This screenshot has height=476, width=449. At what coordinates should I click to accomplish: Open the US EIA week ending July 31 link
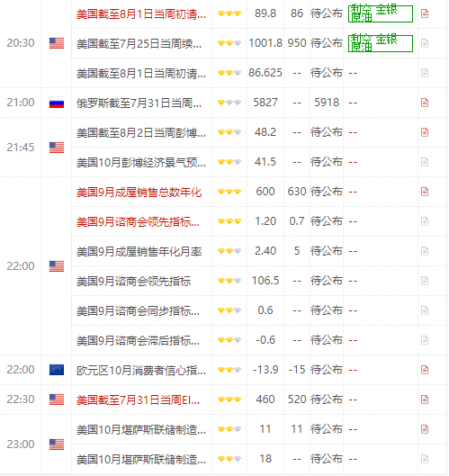click(x=139, y=400)
